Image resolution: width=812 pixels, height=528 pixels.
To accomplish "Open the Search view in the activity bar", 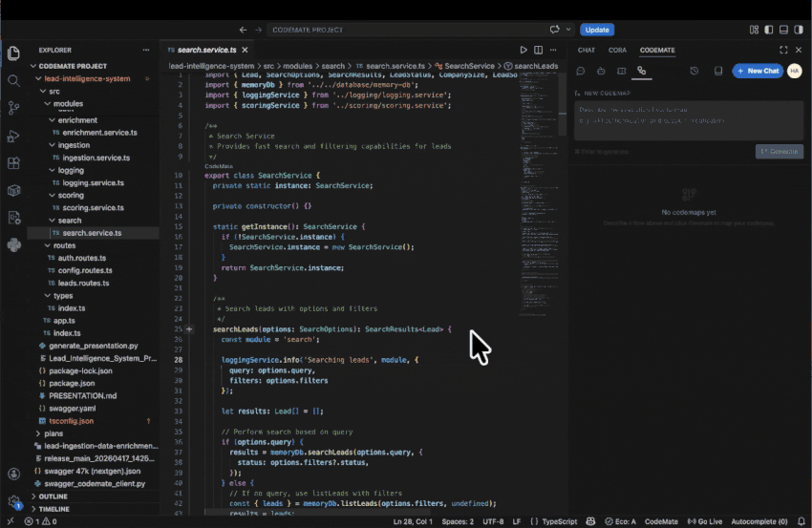I will click(14, 81).
